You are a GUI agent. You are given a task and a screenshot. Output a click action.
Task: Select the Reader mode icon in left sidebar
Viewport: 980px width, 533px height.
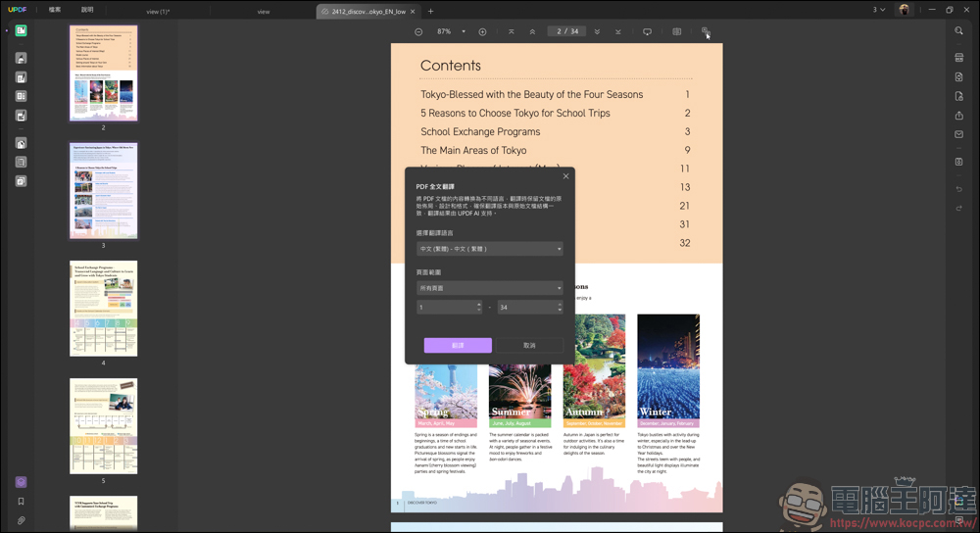point(21,30)
